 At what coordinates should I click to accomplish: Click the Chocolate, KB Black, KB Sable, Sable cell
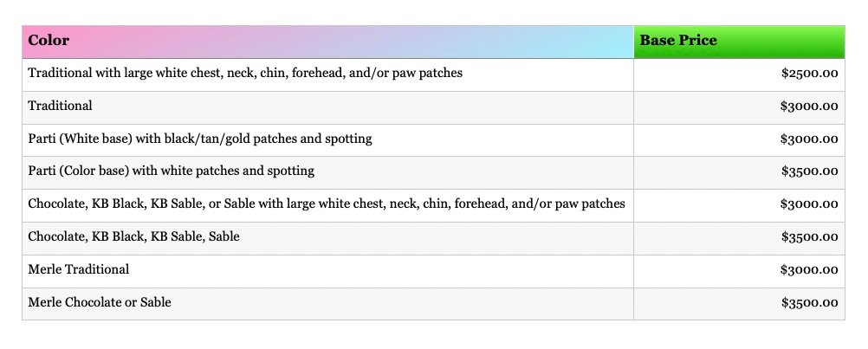133,236
